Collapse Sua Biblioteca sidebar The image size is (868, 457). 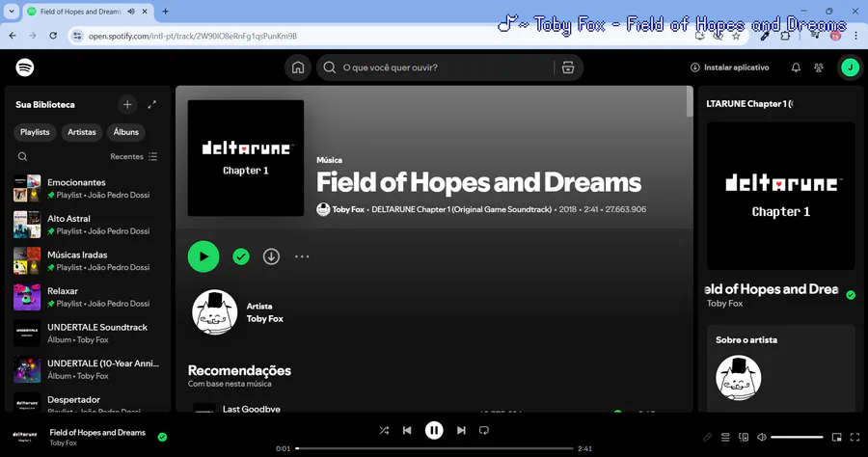coord(44,104)
